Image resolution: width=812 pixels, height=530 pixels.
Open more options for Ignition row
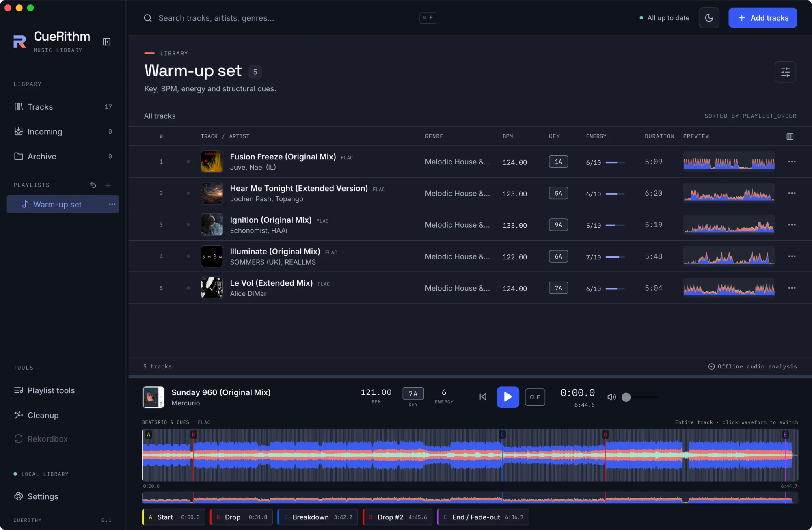pos(792,225)
